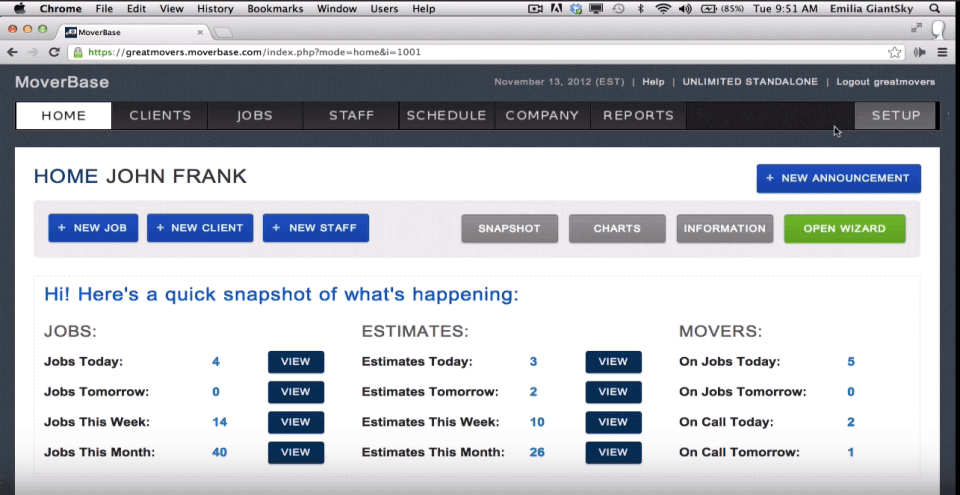Click Logout greatmovers link
Image resolution: width=960 pixels, height=495 pixels.
click(x=886, y=82)
